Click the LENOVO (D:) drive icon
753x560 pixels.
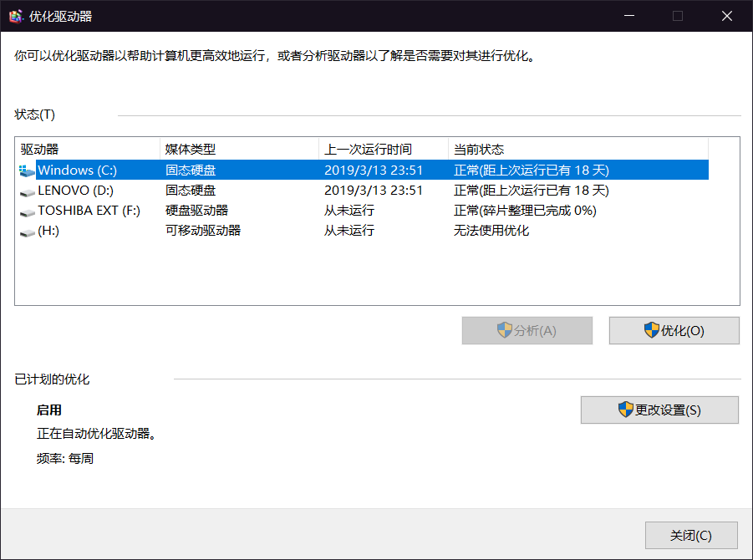(27, 192)
